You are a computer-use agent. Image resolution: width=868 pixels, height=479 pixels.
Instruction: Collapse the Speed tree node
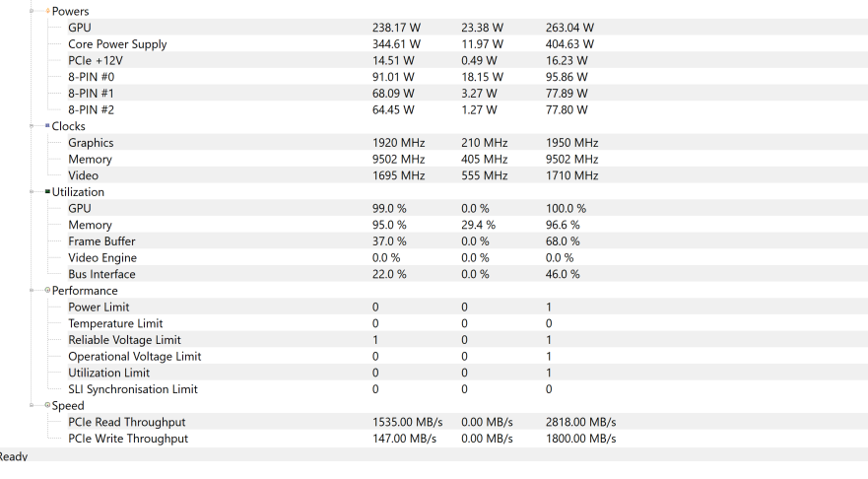33,405
